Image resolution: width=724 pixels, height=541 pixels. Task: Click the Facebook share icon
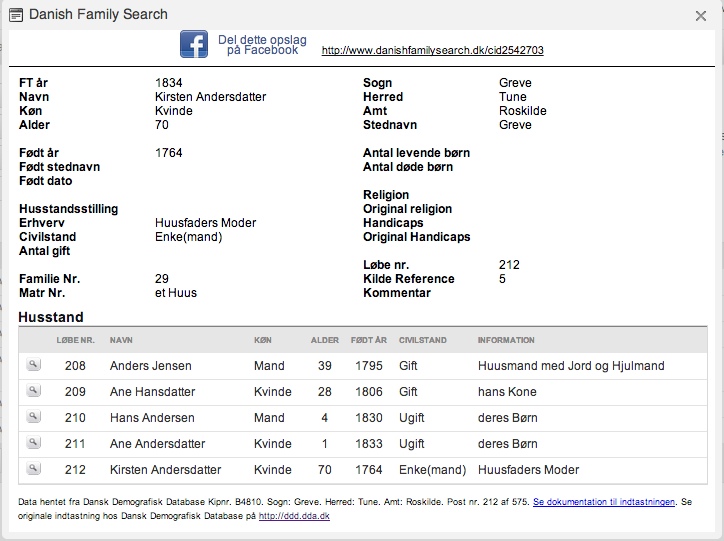(193, 44)
